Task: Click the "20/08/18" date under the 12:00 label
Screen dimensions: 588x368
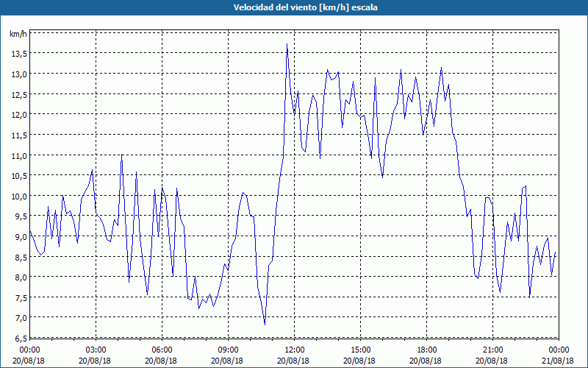Action: [293, 361]
